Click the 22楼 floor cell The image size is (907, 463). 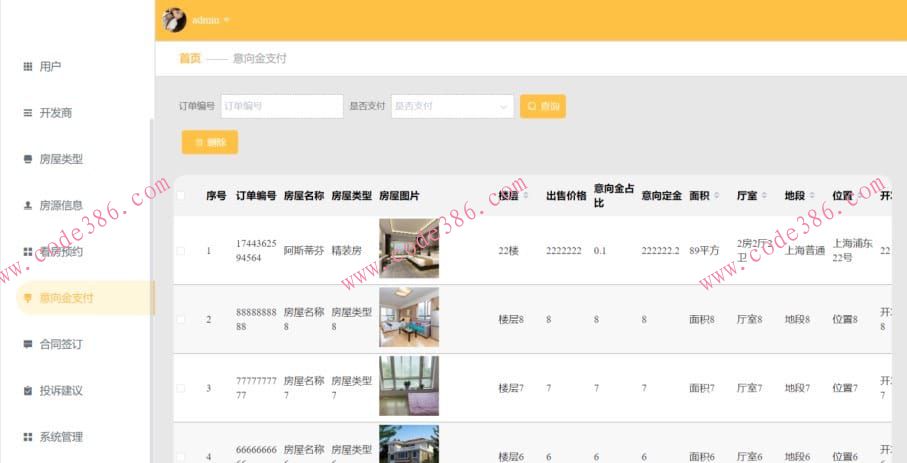pyautogui.click(x=508, y=251)
